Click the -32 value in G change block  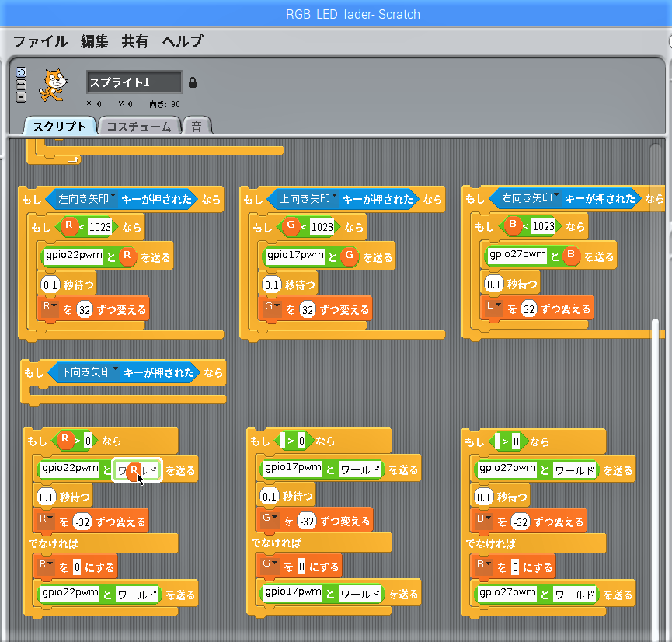tap(306, 522)
